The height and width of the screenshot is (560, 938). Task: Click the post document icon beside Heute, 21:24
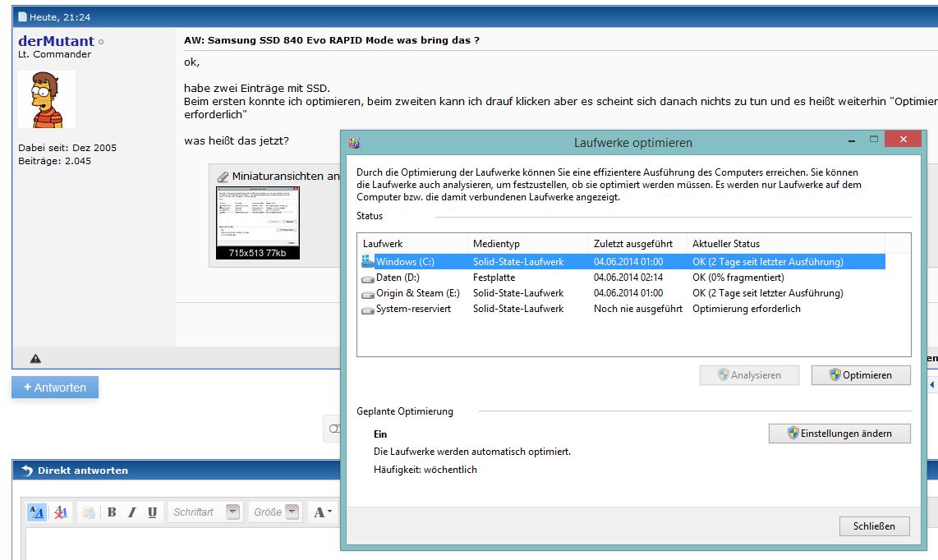pyautogui.click(x=23, y=16)
